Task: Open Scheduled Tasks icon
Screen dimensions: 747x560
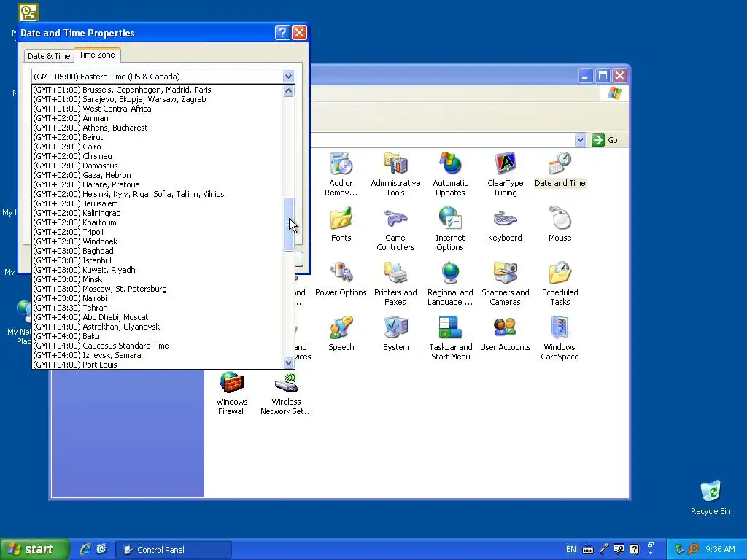Action: pos(560,284)
